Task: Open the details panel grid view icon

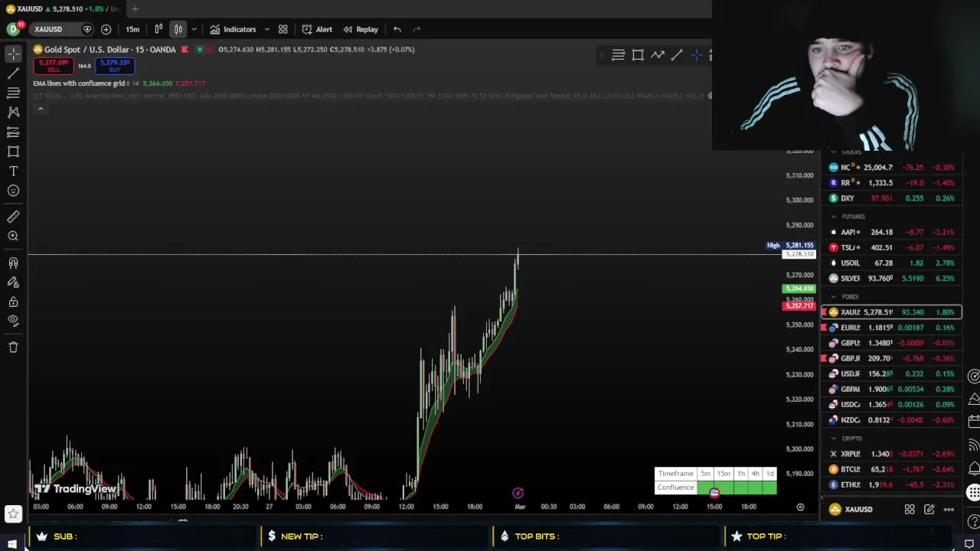Action: 910,509
